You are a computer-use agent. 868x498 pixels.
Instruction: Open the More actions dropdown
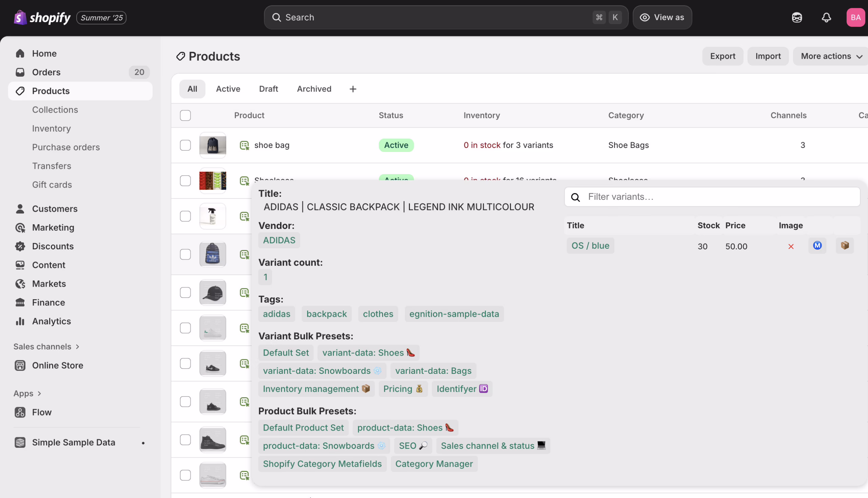point(831,56)
